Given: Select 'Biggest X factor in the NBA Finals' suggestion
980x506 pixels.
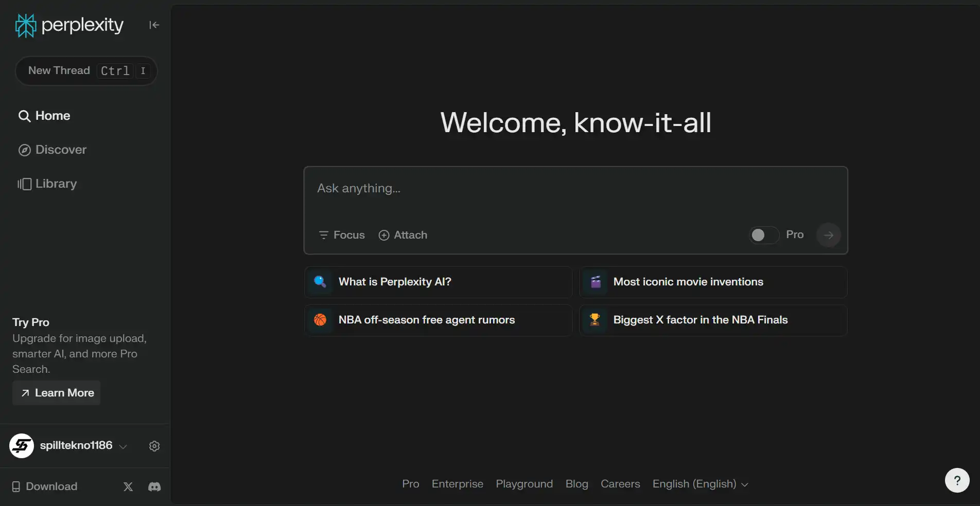Looking at the screenshot, I should point(713,320).
